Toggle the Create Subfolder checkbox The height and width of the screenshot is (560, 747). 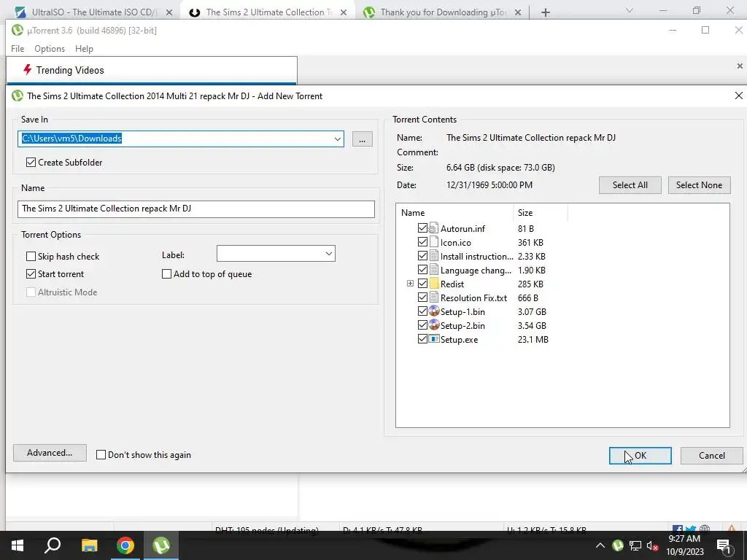click(x=31, y=163)
